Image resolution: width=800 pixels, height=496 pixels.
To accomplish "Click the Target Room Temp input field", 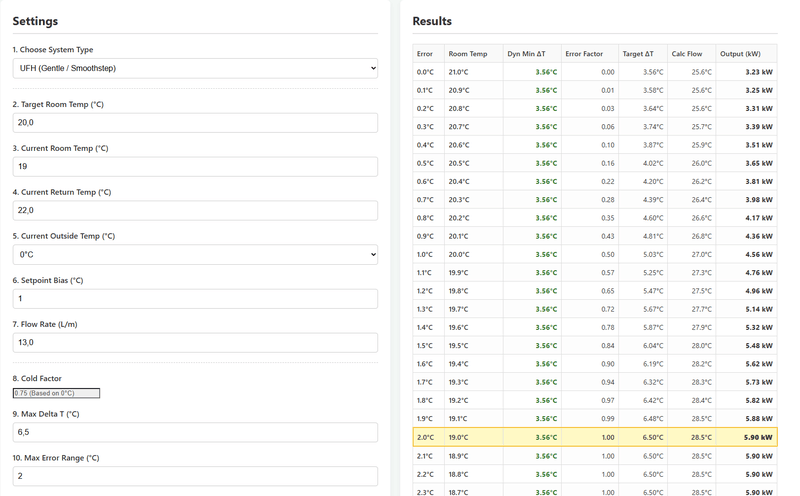I will point(195,122).
